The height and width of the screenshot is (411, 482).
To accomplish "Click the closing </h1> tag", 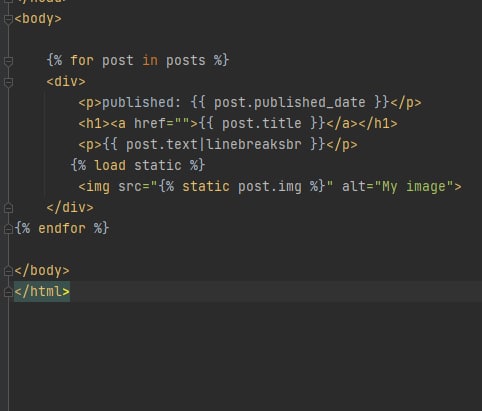I will click(x=377, y=123).
